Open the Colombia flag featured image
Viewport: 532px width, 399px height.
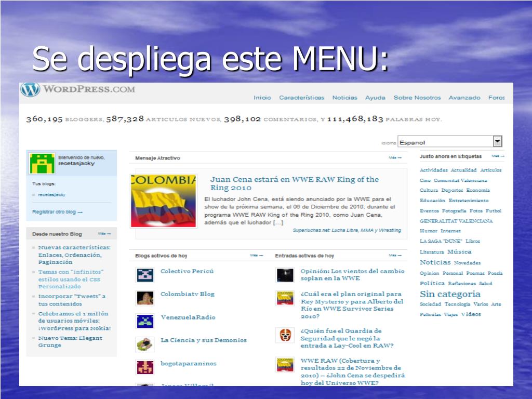click(163, 201)
